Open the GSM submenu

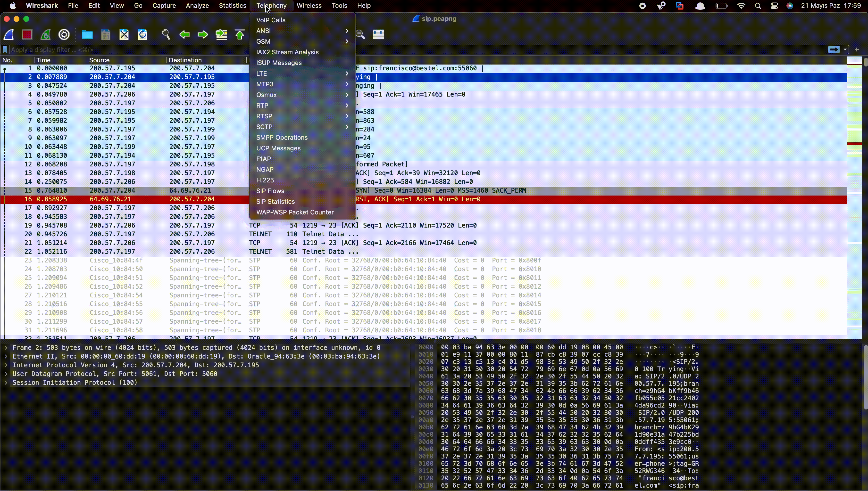303,41
